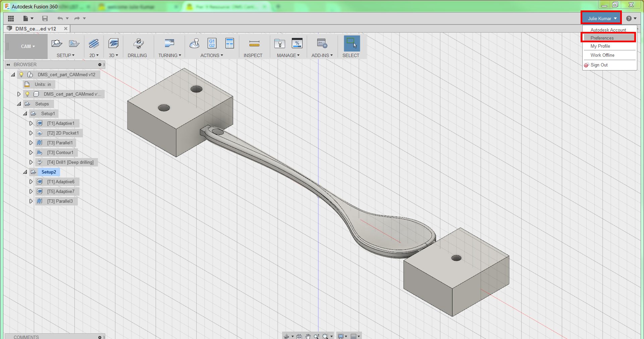Click the Julie Kumar account button
Screen dimensions: 644x339
point(601,18)
